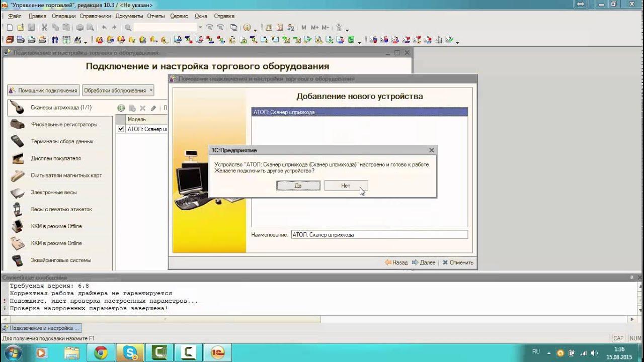This screenshot has height=362, width=644.
Task: Click the wrench tools icon
Action: [339, 27]
